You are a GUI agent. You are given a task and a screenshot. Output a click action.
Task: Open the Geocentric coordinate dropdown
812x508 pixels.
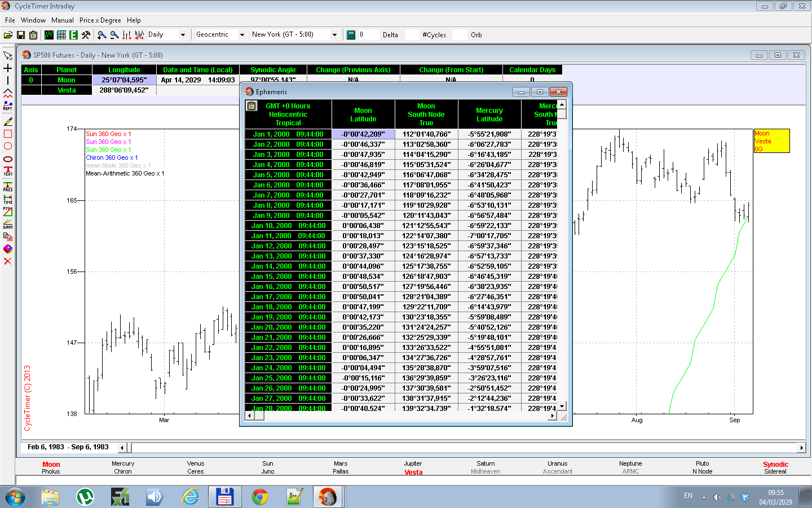(x=242, y=35)
